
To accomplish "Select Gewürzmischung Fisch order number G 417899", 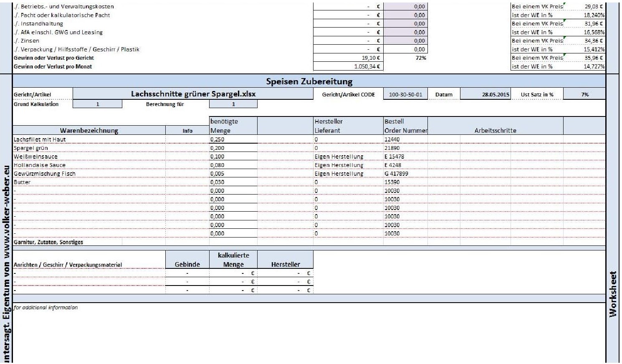I will coord(396,174).
